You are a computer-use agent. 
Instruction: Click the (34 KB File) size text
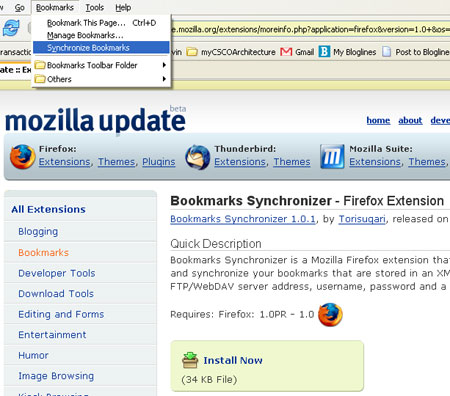point(209,379)
